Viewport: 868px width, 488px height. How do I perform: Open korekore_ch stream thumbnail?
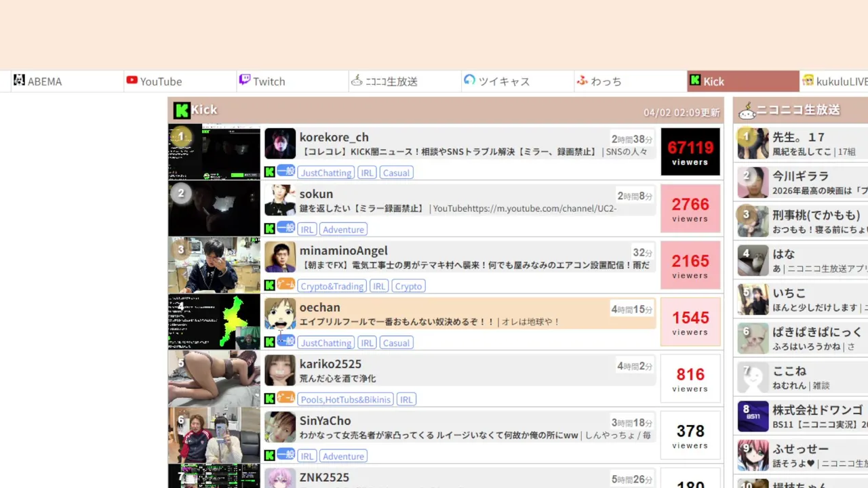click(214, 152)
